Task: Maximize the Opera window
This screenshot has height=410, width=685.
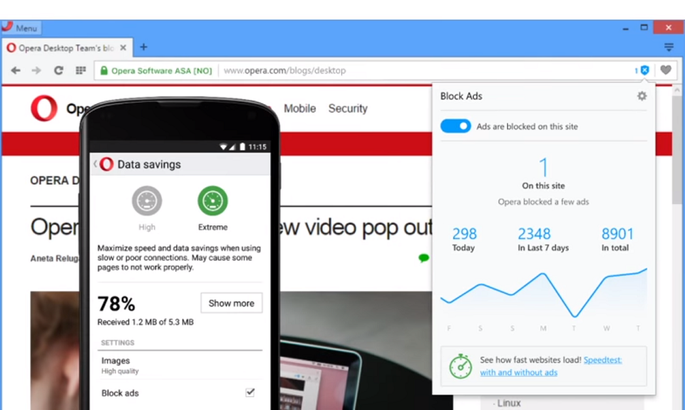Action: 644,28
